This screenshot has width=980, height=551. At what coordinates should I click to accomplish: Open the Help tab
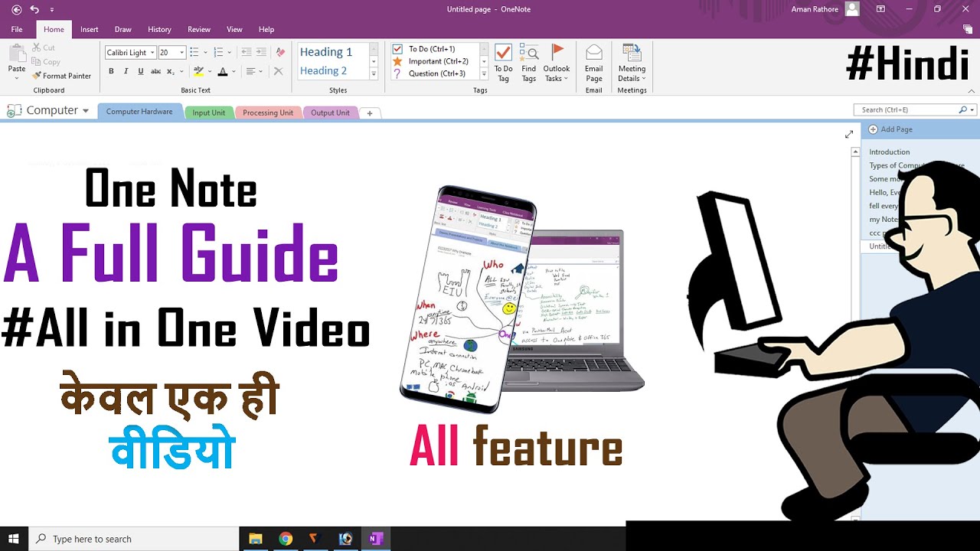click(x=266, y=29)
